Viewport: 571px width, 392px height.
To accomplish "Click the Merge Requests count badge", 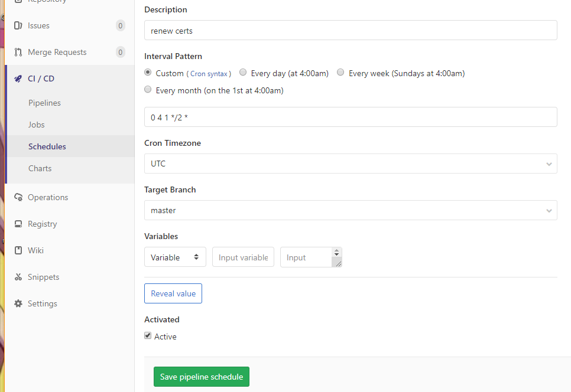I will (120, 53).
